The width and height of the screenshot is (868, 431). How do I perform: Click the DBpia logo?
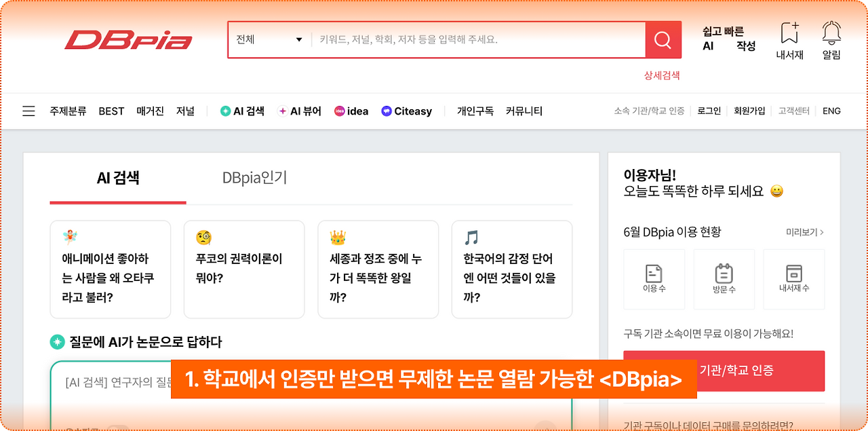(128, 39)
